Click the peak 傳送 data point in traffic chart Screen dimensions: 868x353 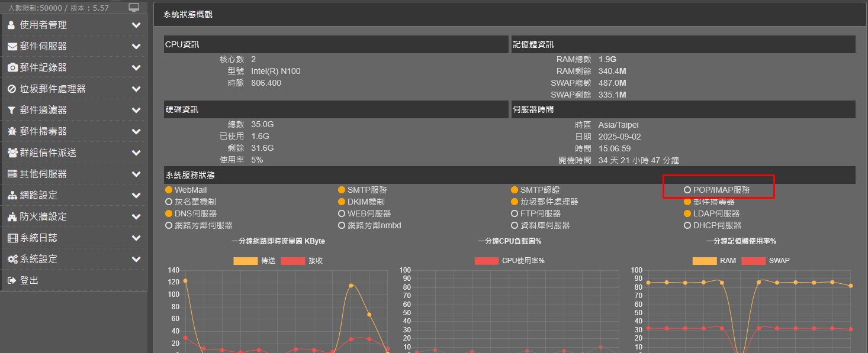pyautogui.click(x=185, y=281)
